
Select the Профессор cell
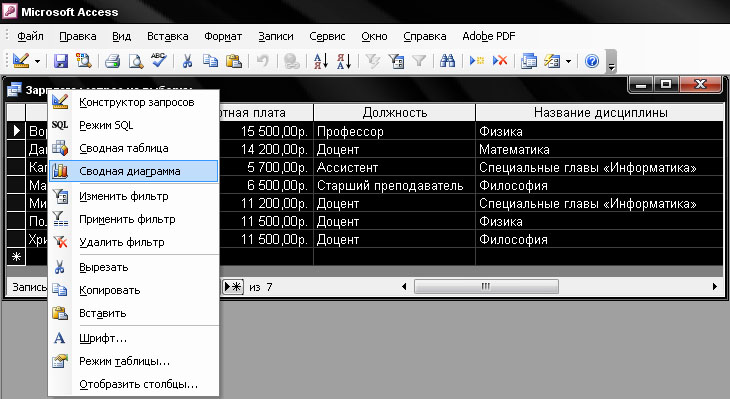394,131
